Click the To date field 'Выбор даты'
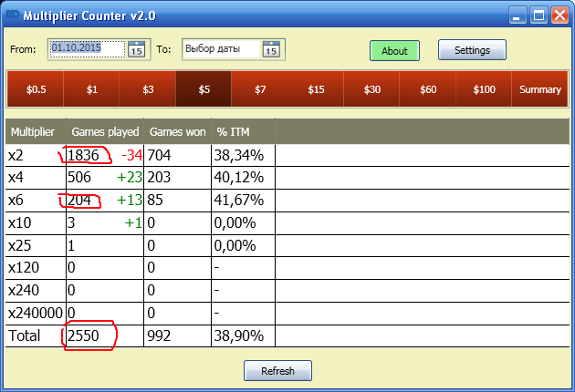 (x=221, y=49)
